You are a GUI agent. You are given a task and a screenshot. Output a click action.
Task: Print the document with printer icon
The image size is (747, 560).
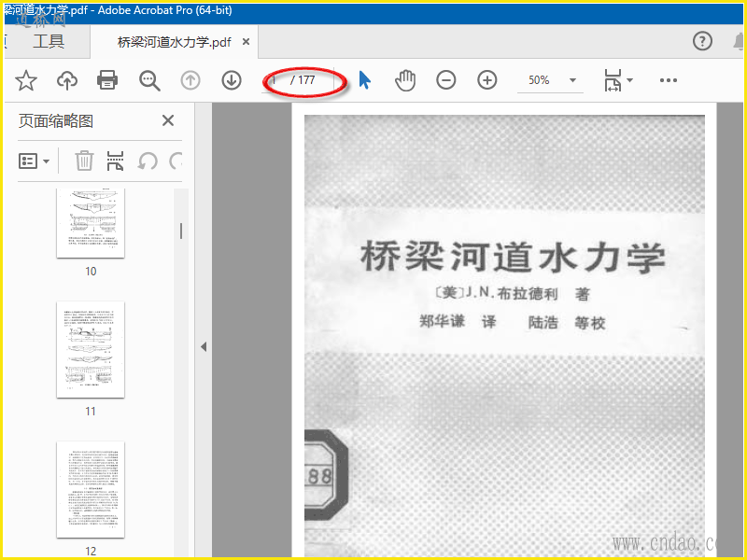(x=107, y=80)
